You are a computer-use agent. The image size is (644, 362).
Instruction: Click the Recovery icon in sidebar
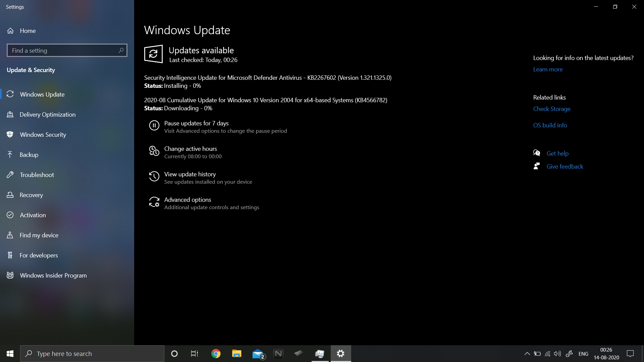[10, 195]
